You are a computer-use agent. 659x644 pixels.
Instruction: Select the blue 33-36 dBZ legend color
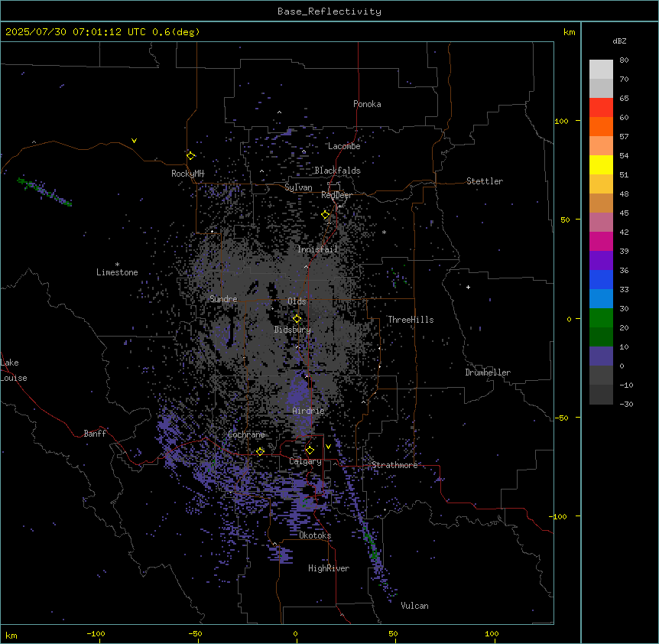click(601, 280)
